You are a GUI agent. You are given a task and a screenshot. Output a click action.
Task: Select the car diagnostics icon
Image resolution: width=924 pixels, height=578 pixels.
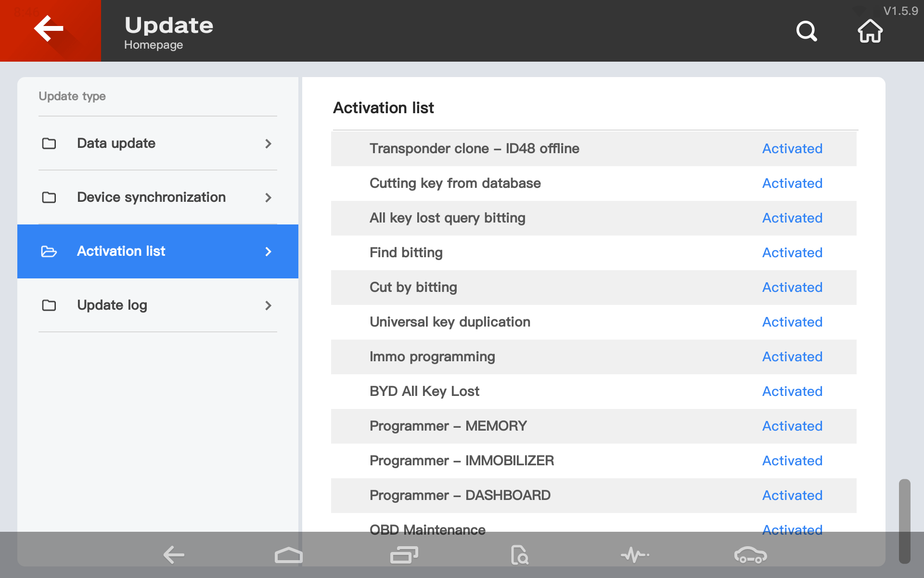tap(750, 555)
